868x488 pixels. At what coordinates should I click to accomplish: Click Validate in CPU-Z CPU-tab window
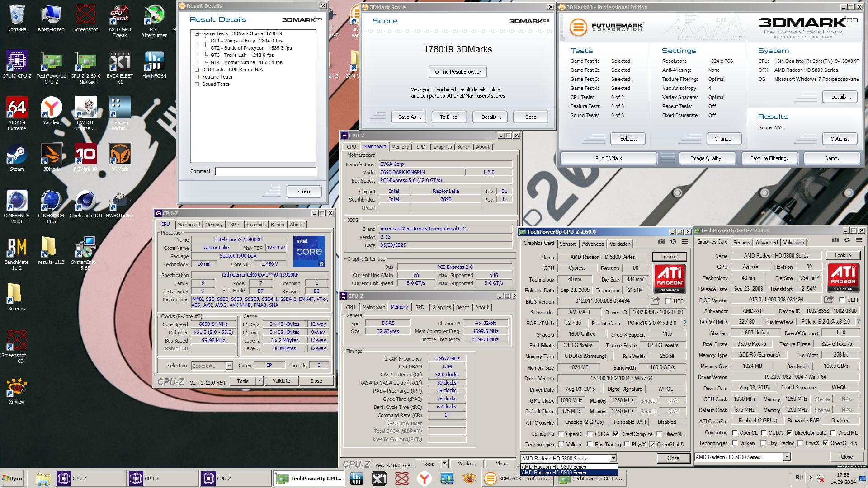point(281,381)
